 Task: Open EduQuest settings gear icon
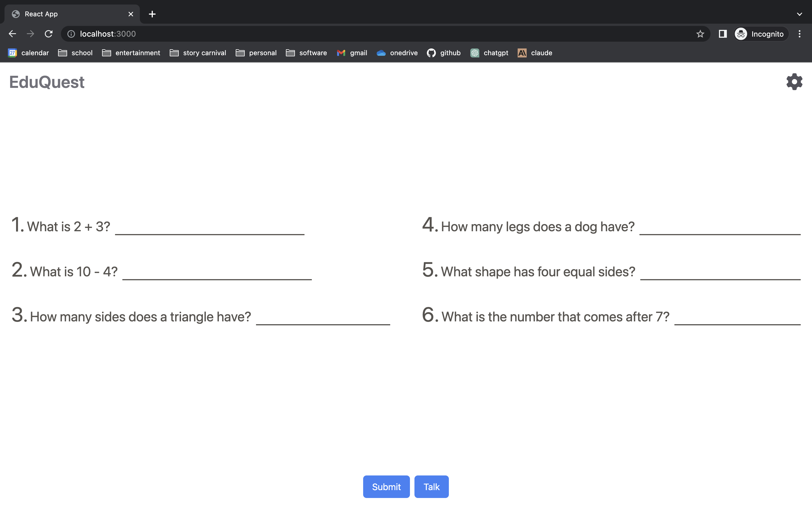tap(794, 82)
